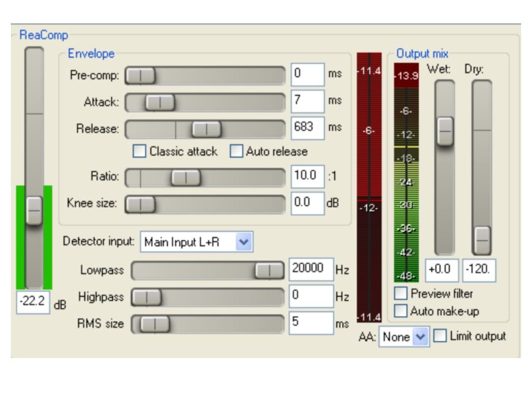Click the Dry value field showing -120.
This screenshot has height=398, width=532.
(x=479, y=270)
